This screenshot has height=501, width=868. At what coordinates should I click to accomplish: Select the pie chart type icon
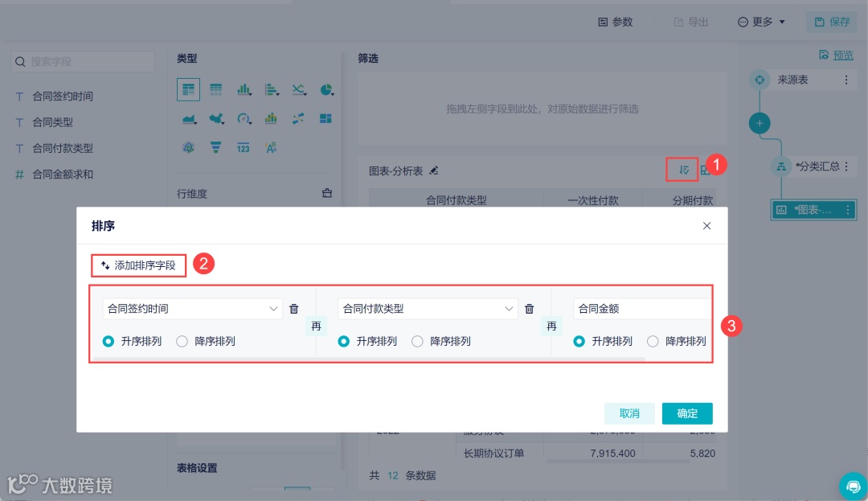tap(325, 89)
